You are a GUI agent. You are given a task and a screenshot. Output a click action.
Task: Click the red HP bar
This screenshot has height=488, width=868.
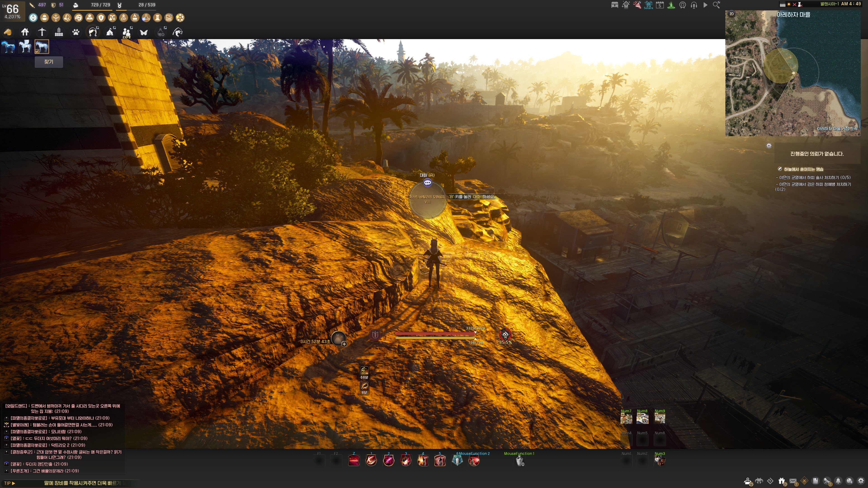[x=435, y=333]
